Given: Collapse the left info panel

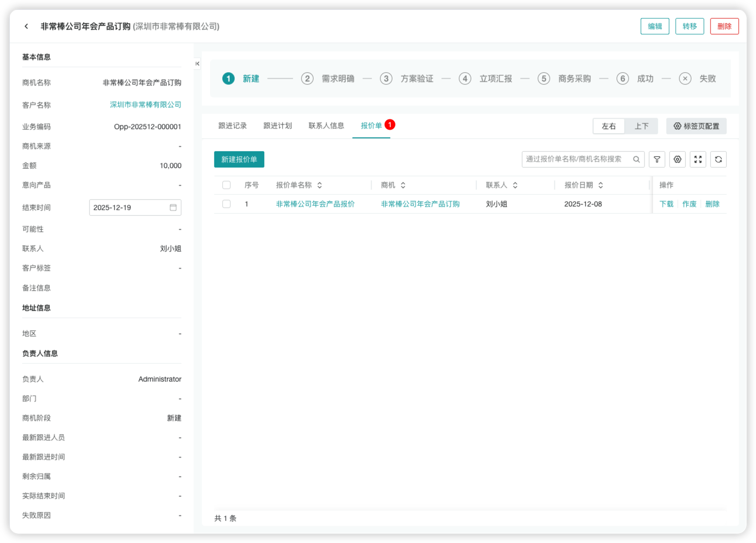Looking at the screenshot, I should (x=197, y=64).
